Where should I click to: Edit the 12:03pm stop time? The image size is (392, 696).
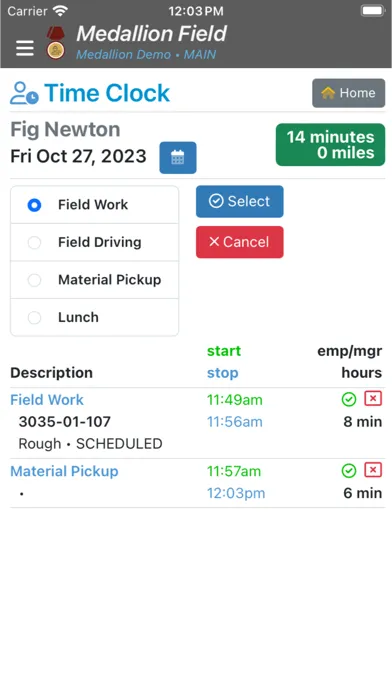(236, 493)
